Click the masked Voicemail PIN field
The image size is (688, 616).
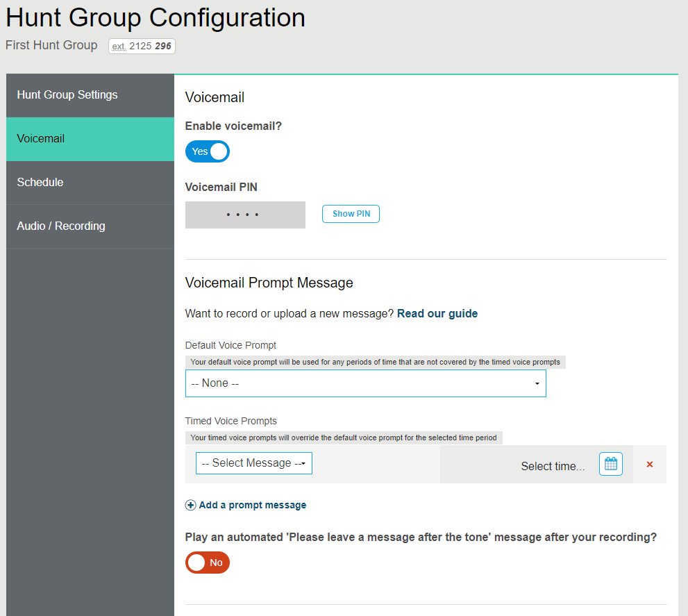(x=245, y=215)
